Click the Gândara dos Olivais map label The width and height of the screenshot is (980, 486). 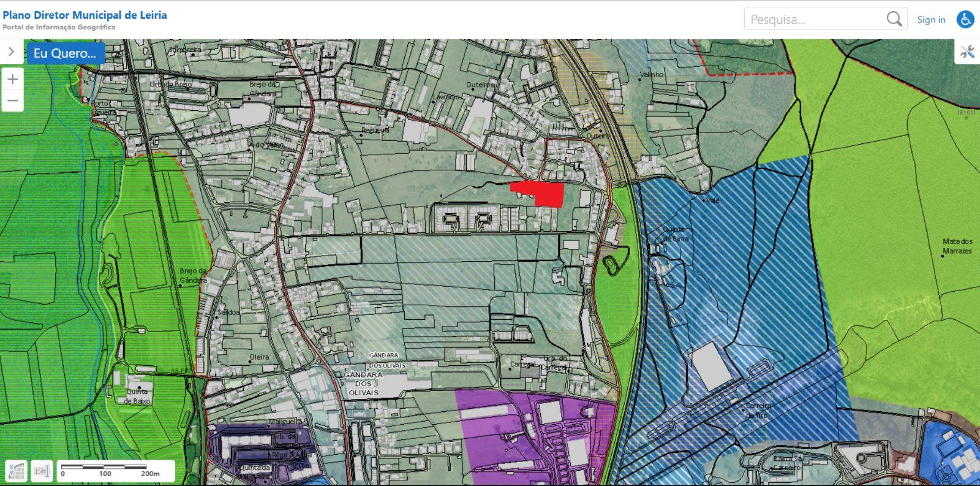[363, 383]
